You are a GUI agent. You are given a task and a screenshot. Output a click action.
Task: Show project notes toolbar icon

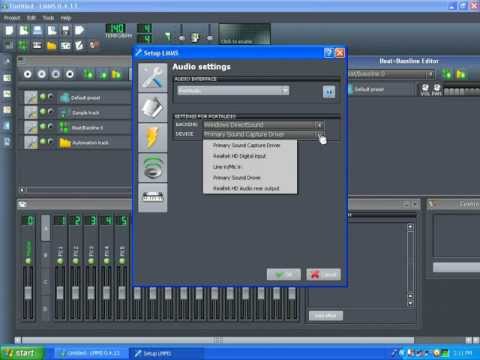click(x=79, y=45)
